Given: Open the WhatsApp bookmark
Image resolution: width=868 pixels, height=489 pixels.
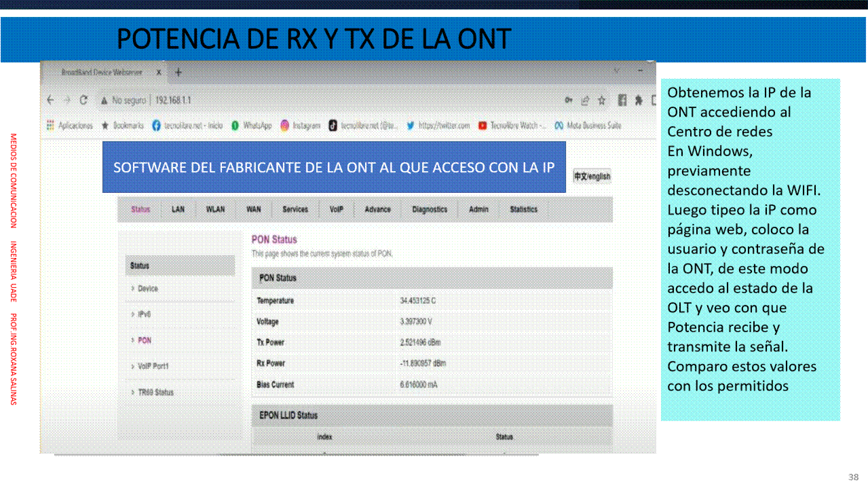Looking at the screenshot, I should pyautogui.click(x=252, y=126).
